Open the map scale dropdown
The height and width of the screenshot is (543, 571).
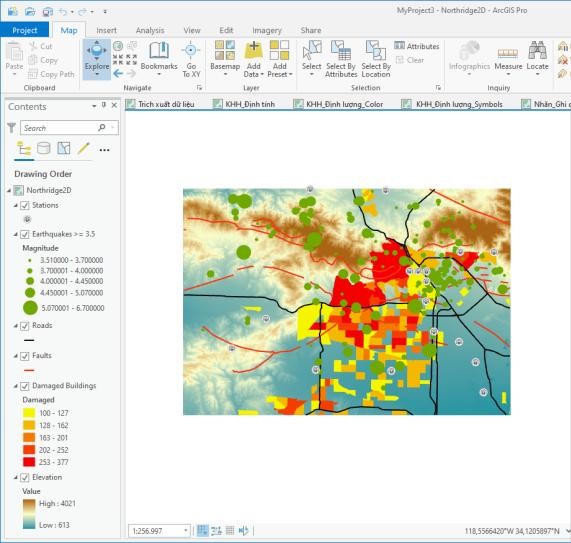186,531
